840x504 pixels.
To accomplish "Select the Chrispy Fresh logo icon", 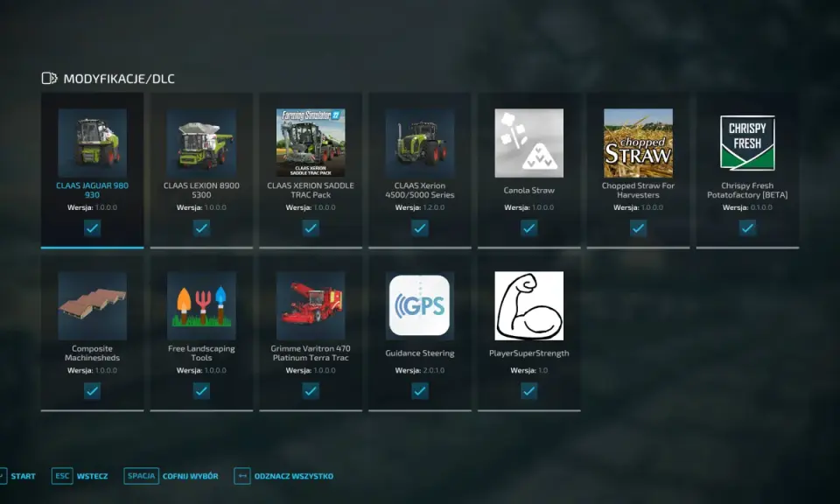I will [x=747, y=143].
